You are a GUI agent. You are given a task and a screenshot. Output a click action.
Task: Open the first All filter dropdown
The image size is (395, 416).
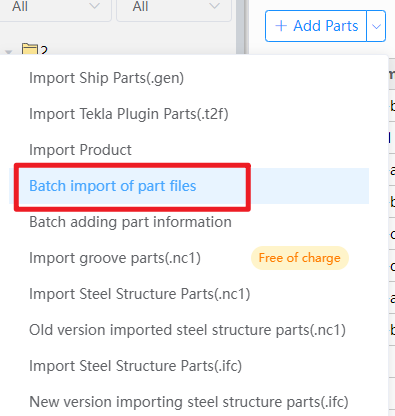(55, 7)
